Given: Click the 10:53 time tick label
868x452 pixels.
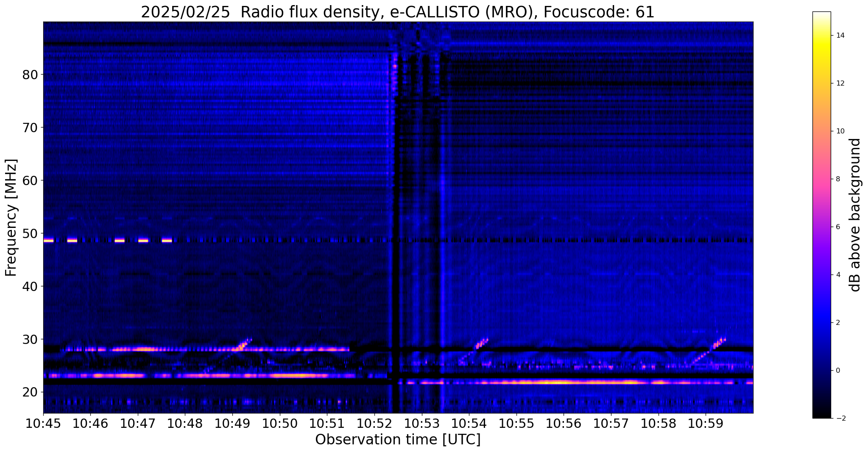Looking at the screenshot, I should pyautogui.click(x=421, y=424).
